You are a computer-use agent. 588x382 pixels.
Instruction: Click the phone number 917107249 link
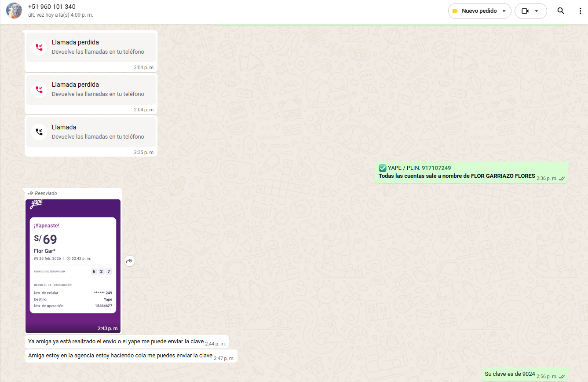click(x=436, y=168)
